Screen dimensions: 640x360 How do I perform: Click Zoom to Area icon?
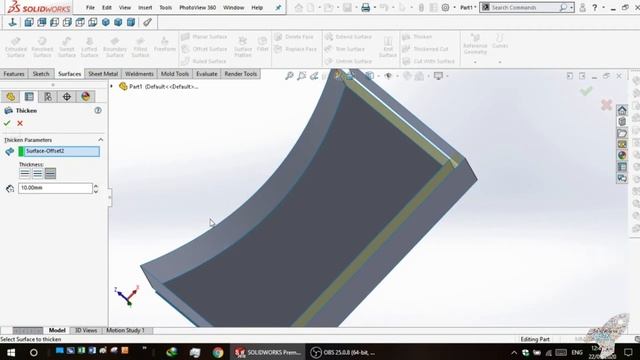point(302,76)
